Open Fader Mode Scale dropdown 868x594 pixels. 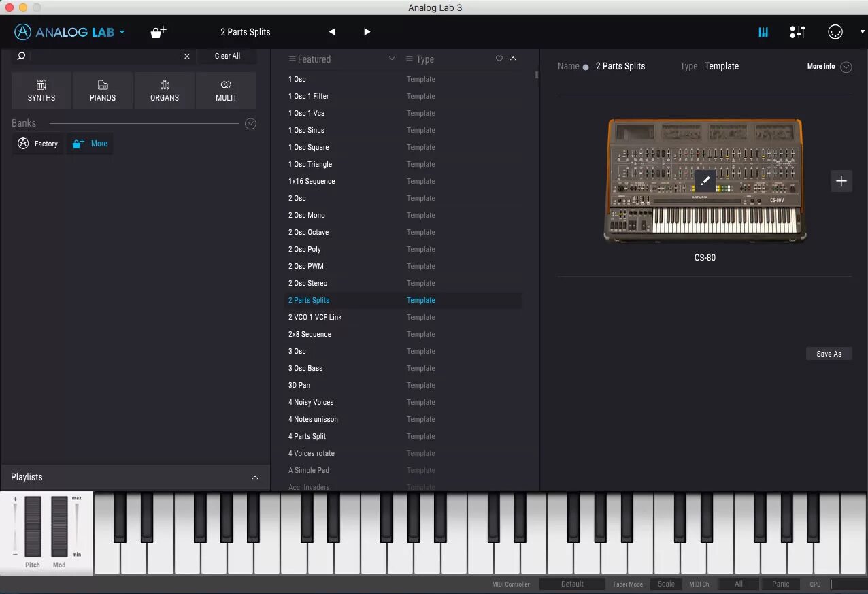coord(666,584)
